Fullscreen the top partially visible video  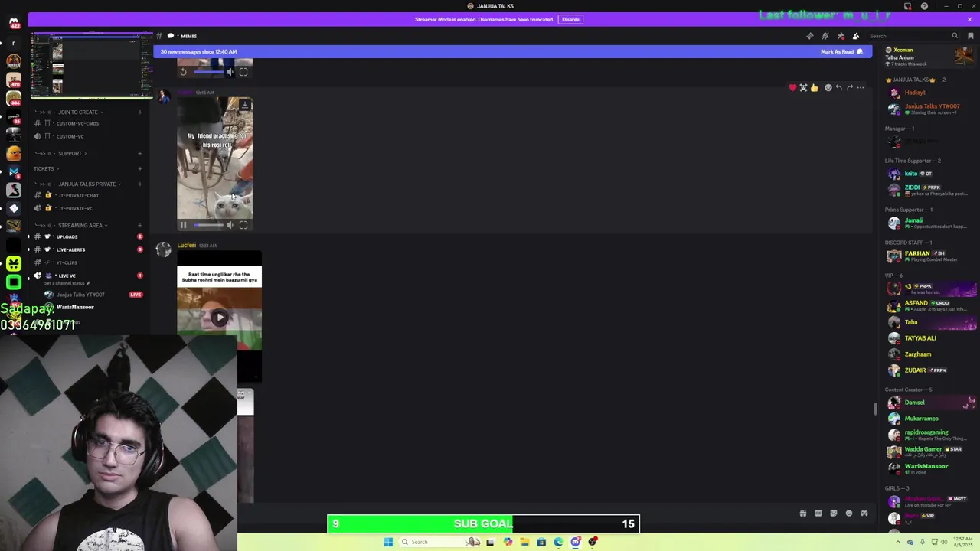pyautogui.click(x=243, y=72)
